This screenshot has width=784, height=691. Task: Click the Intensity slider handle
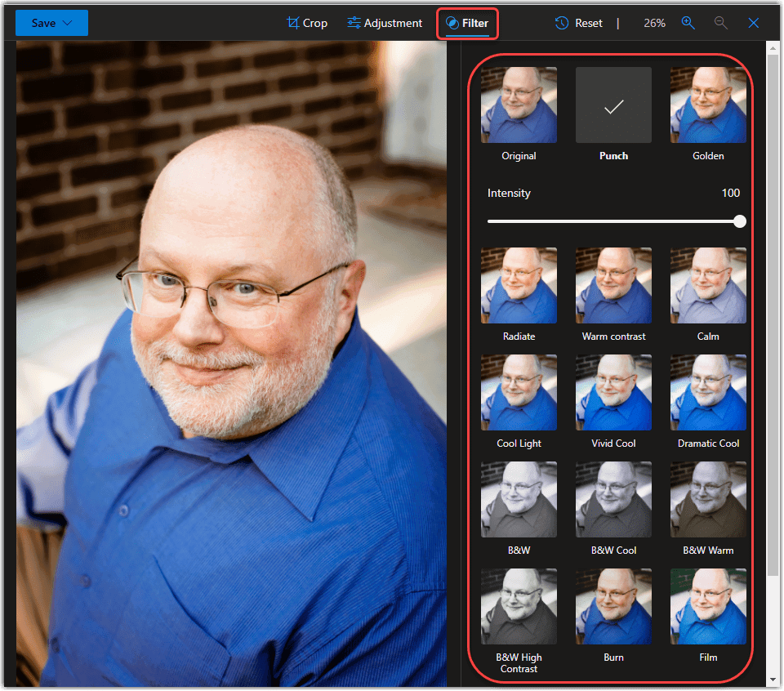coord(739,221)
